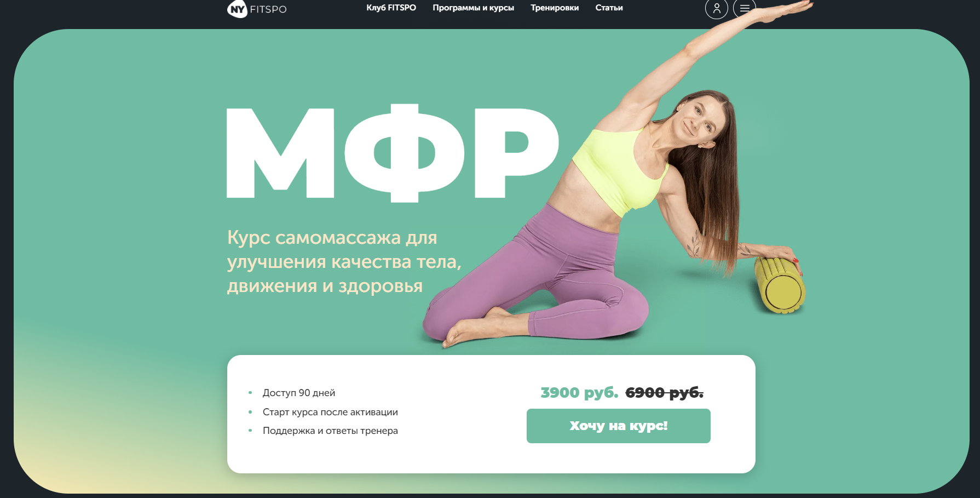Viewport: 980px width, 498px height.
Task: Select the Доступ 90 дней line
Action: (298, 393)
